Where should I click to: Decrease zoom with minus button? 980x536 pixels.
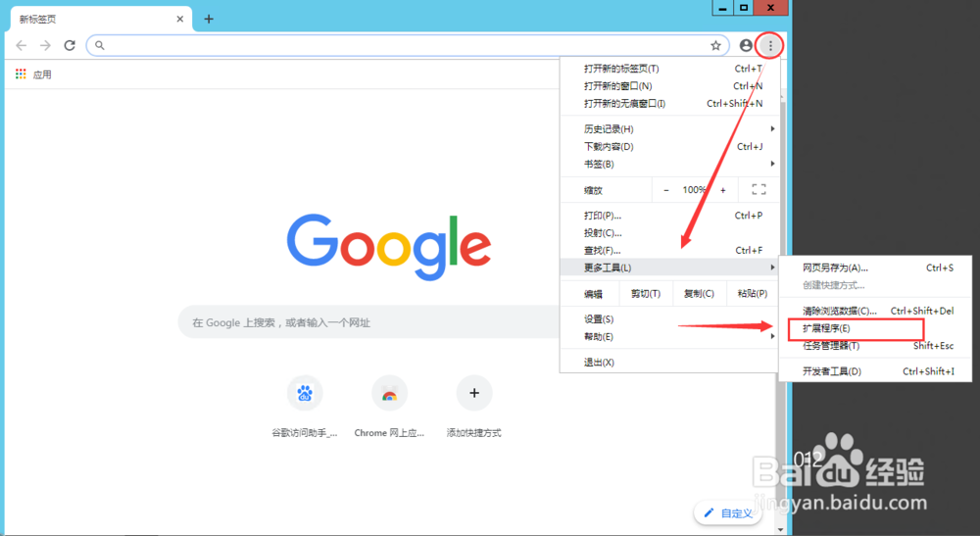click(x=665, y=190)
